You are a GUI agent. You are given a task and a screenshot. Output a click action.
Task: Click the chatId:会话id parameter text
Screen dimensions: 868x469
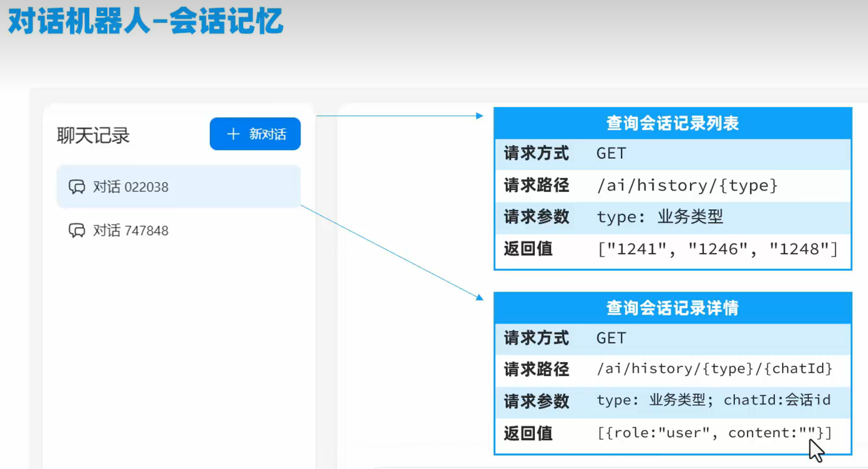point(777,400)
